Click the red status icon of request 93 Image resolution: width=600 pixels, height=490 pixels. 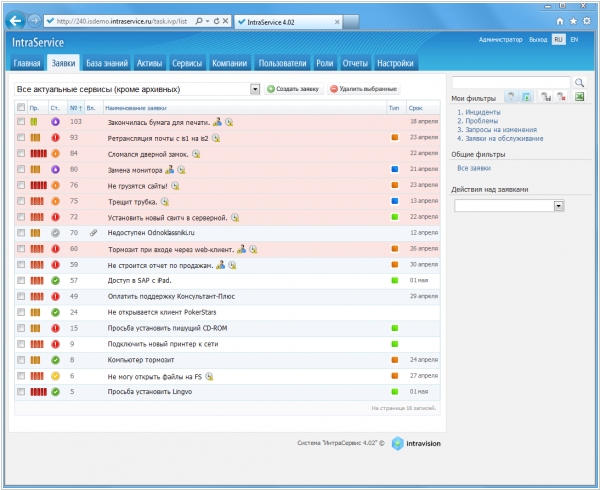(56, 137)
